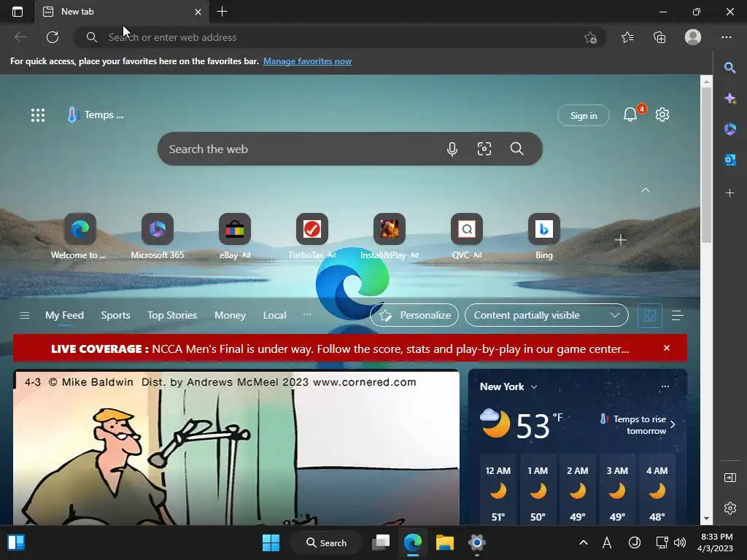
Task: Open the Collections icon in toolbar
Action: [x=659, y=37]
